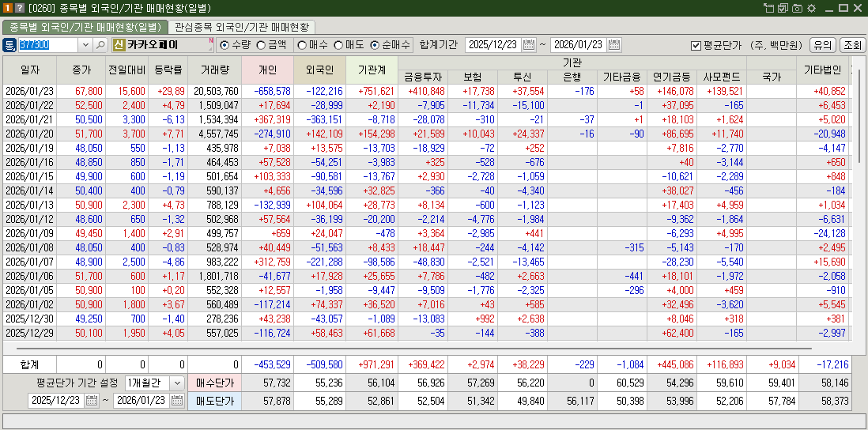Image resolution: width=868 pixels, height=430 pixels.
Task: Click the 국가 column header
Action: click(x=772, y=77)
